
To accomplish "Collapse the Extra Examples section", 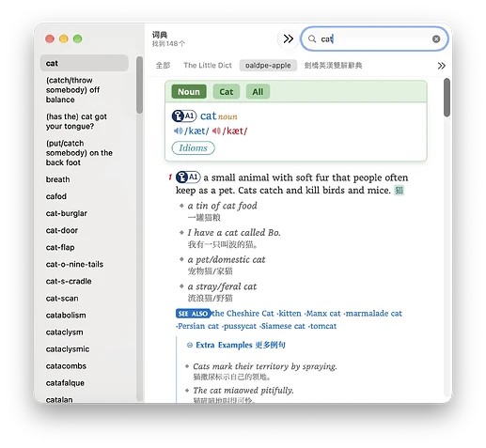I will [189, 345].
